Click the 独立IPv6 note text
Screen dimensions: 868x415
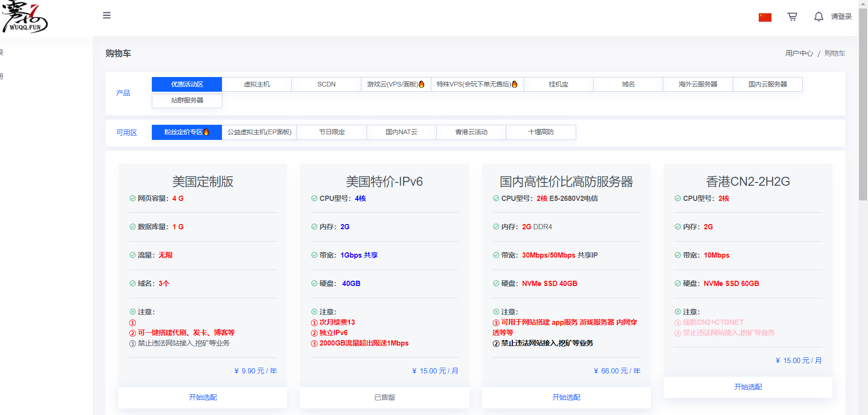tap(333, 333)
